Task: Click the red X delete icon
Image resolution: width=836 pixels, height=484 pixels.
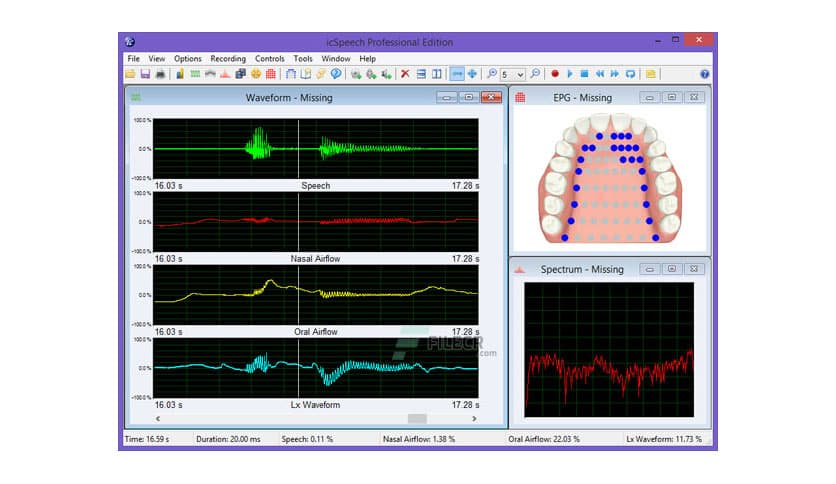Action: coord(405,74)
